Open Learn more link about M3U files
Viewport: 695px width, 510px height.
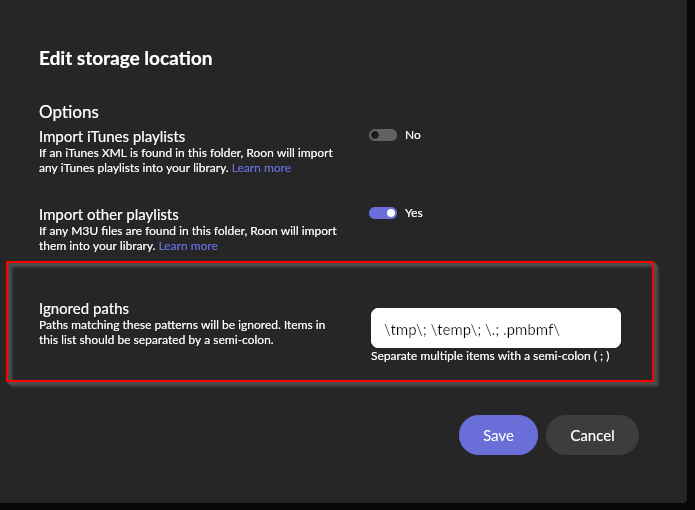tap(188, 246)
